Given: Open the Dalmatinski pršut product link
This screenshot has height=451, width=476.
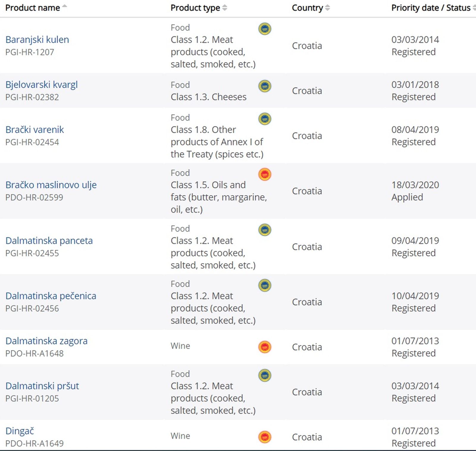Looking at the screenshot, I should (x=42, y=386).
